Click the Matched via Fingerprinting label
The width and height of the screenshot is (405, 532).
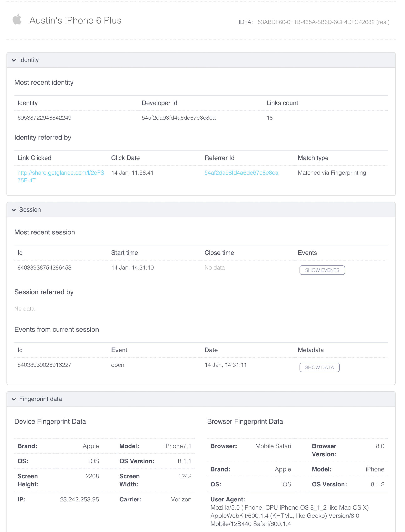[x=332, y=173]
